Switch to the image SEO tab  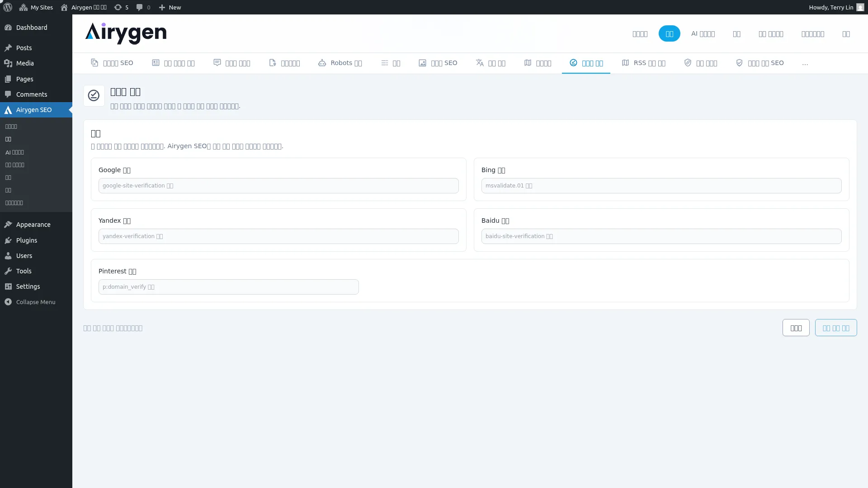[x=438, y=63]
